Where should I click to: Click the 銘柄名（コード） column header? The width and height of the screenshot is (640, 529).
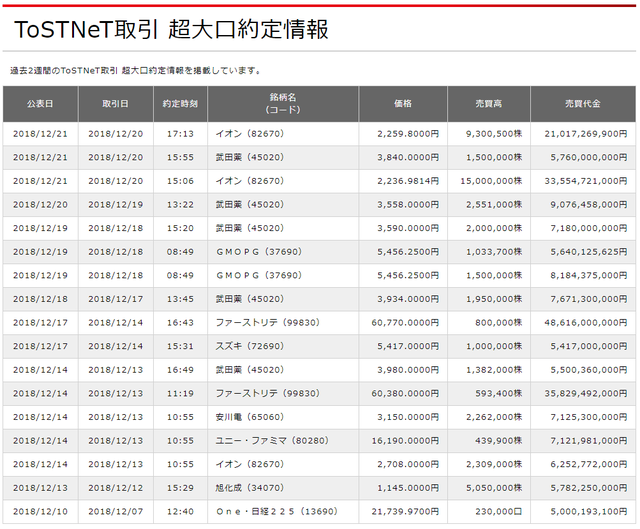(x=283, y=104)
